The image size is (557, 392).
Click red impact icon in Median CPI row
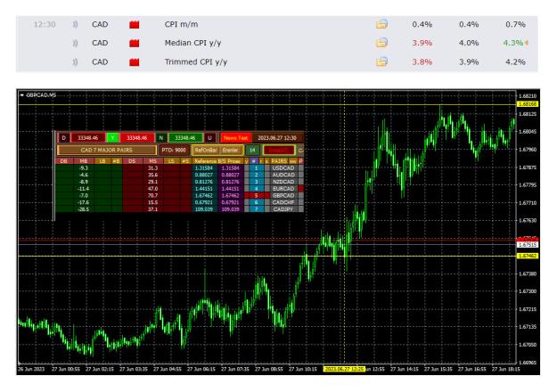(134, 44)
